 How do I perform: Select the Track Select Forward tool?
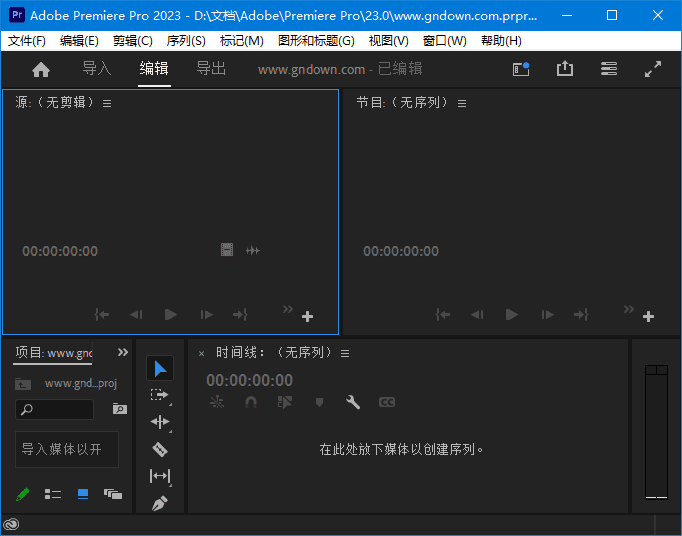click(x=160, y=395)
